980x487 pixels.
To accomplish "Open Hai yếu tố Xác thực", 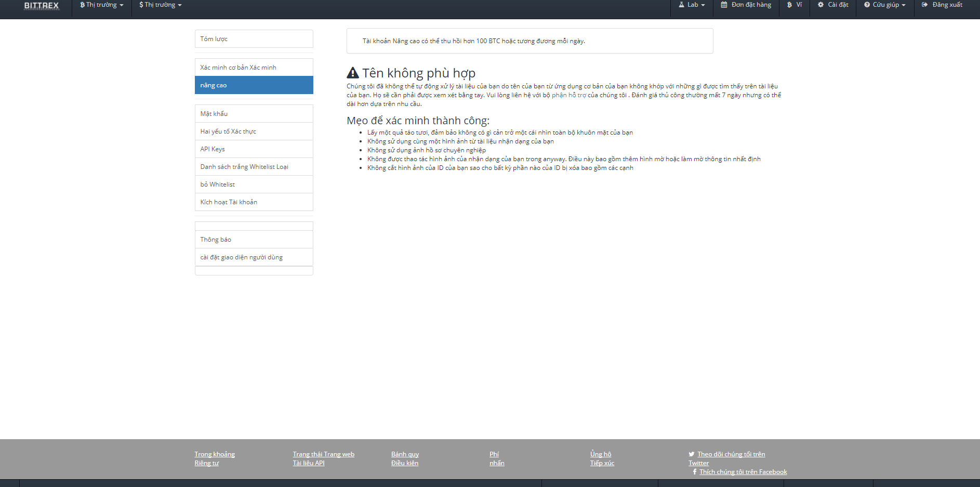I will click(x=254, y=131).
